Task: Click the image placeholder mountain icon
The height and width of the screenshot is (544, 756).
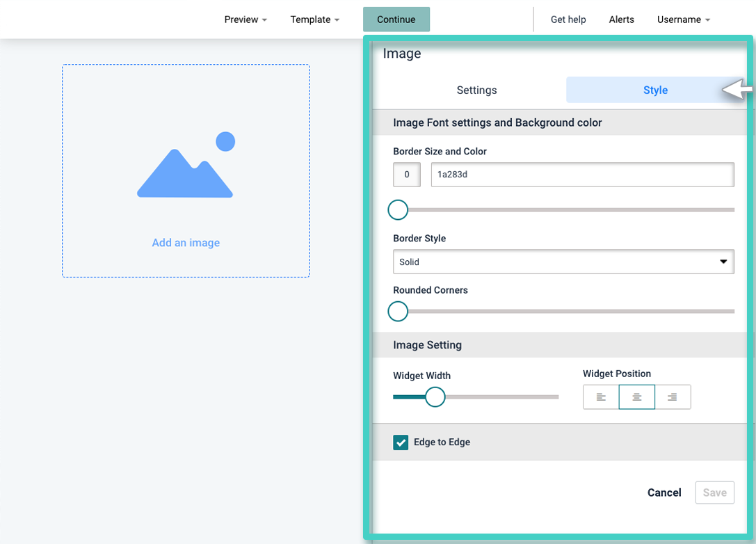Action: (186, 164)
